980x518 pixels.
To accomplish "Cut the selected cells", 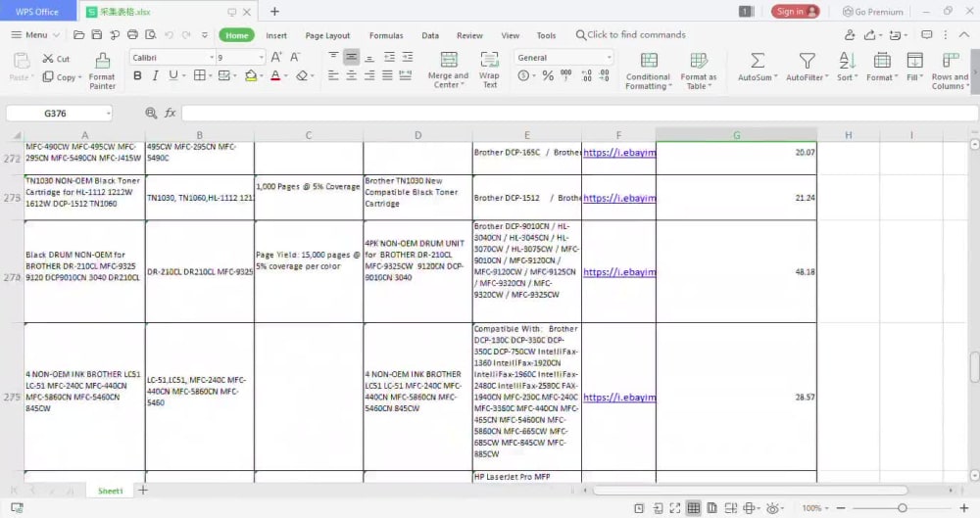I will coord(56,59).
